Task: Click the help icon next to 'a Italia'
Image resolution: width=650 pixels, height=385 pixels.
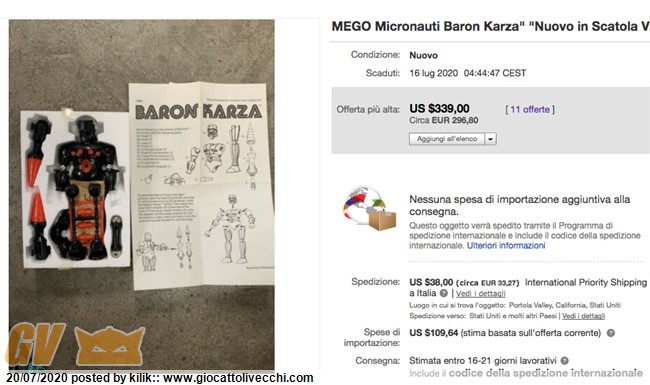Action: [x=444, y=293]
